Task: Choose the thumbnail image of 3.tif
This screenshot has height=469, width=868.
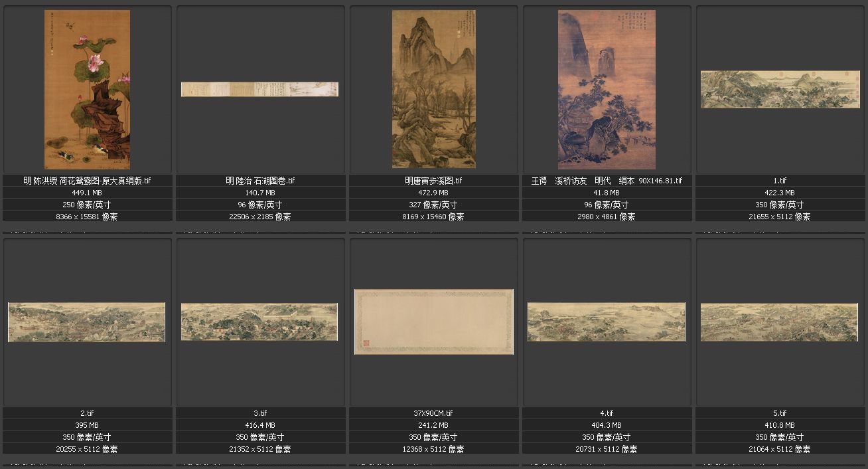Action: click(259, 322)
